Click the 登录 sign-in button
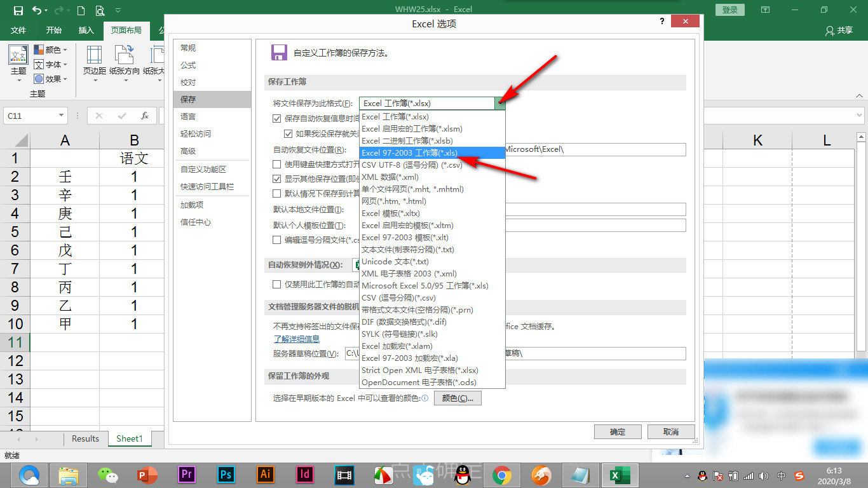868x488 pixels. [x=730, y=10]
